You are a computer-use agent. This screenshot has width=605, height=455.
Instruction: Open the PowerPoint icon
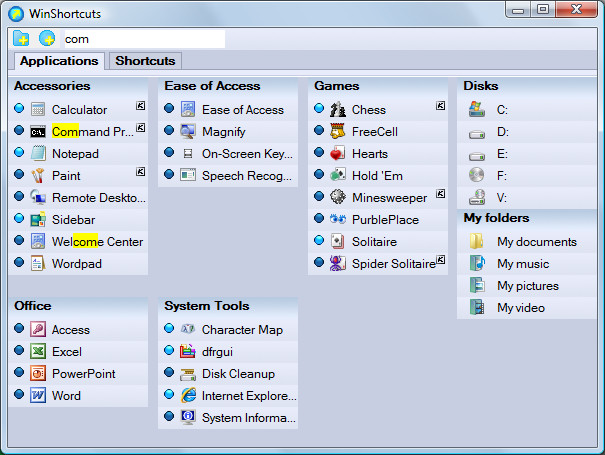[38, 373]
